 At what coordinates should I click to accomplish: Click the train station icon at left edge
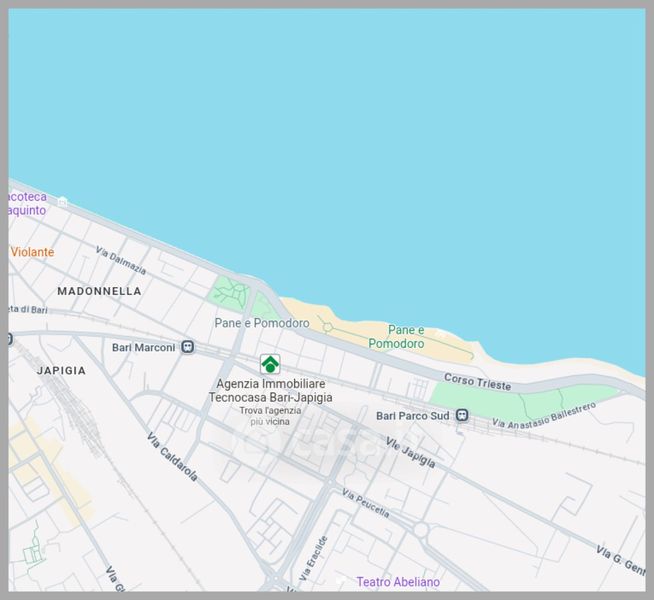[x=11, y=339]
